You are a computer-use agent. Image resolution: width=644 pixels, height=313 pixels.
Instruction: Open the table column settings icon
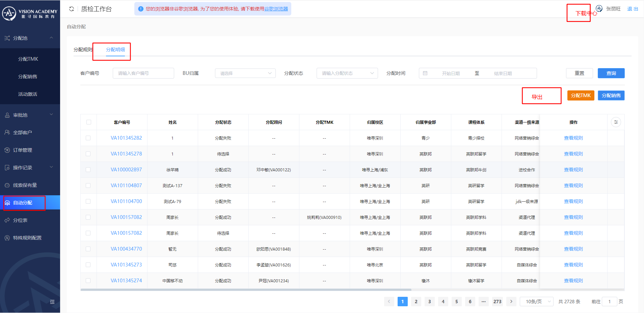tap(616, 122)
